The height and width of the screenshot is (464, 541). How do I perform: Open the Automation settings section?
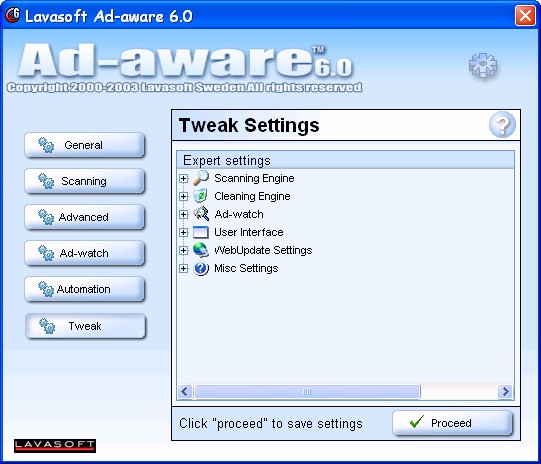85,289
